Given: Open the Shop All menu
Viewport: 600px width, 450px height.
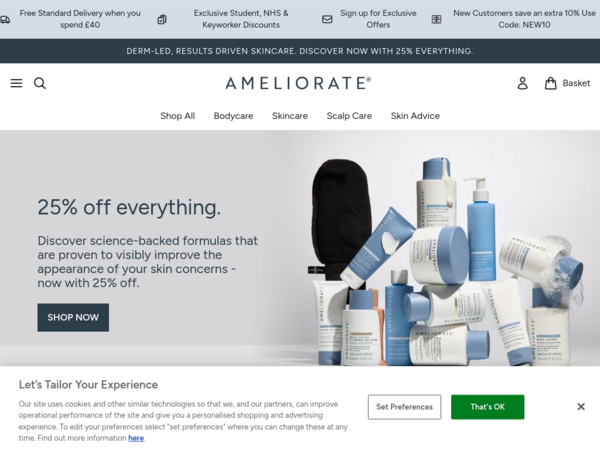Looking at the screenshot, I should [x=178, y=116].
